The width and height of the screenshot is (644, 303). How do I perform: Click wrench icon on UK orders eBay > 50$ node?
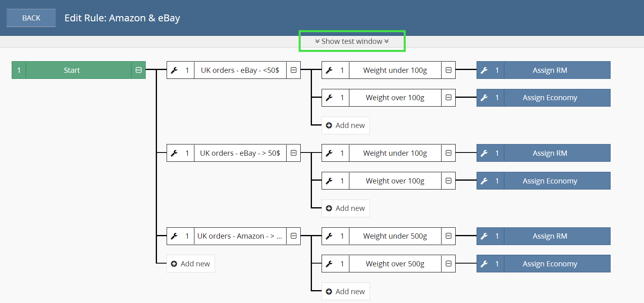click(x=174, y=153)
